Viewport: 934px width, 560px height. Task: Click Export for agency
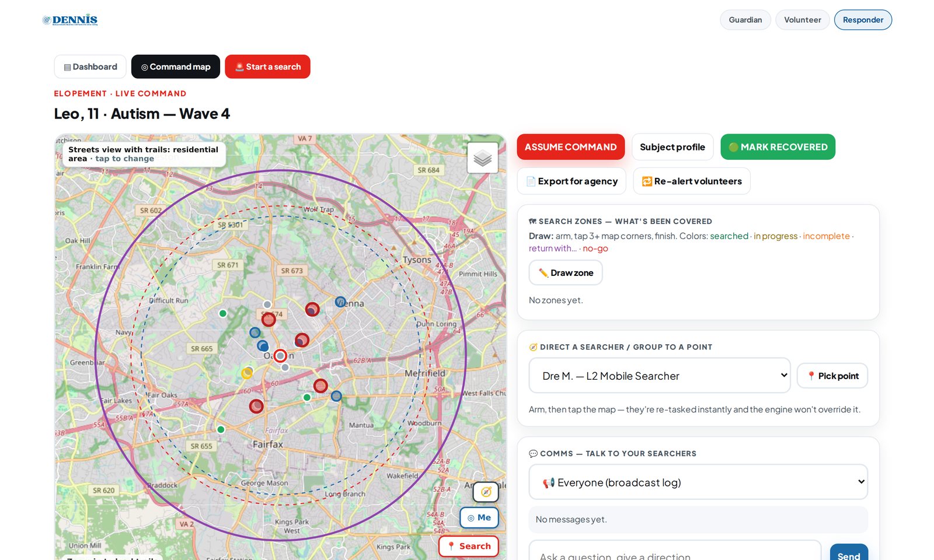click(x=571, y=181)
